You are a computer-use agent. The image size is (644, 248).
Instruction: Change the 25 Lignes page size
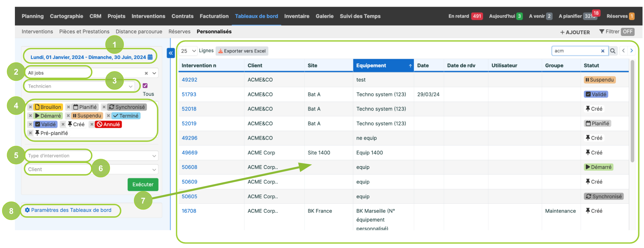click(x=188, y=51)
